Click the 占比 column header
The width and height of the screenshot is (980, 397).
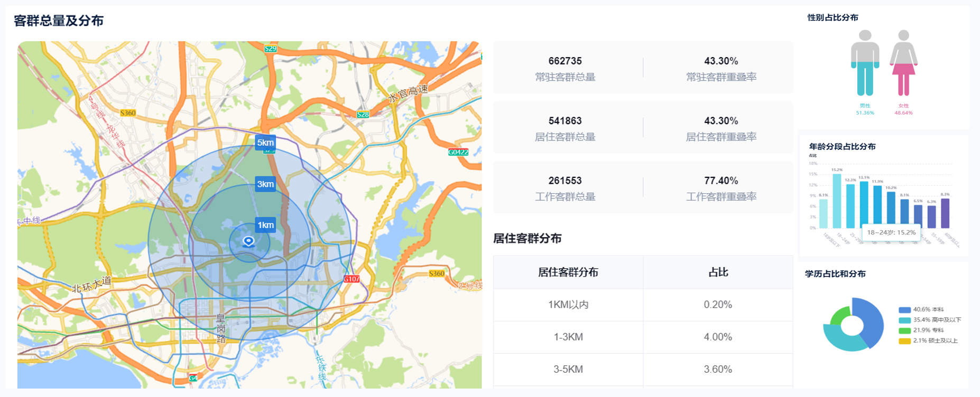[x=718, y=272]
